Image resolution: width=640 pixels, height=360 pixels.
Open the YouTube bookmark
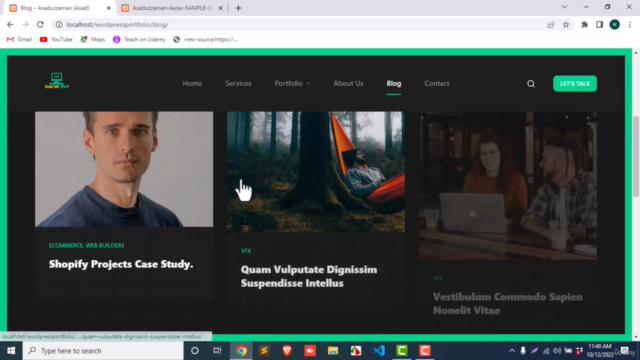(56, 40)
